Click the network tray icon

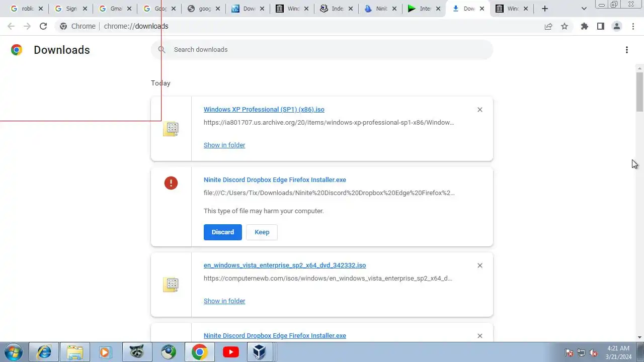(581, 352)
